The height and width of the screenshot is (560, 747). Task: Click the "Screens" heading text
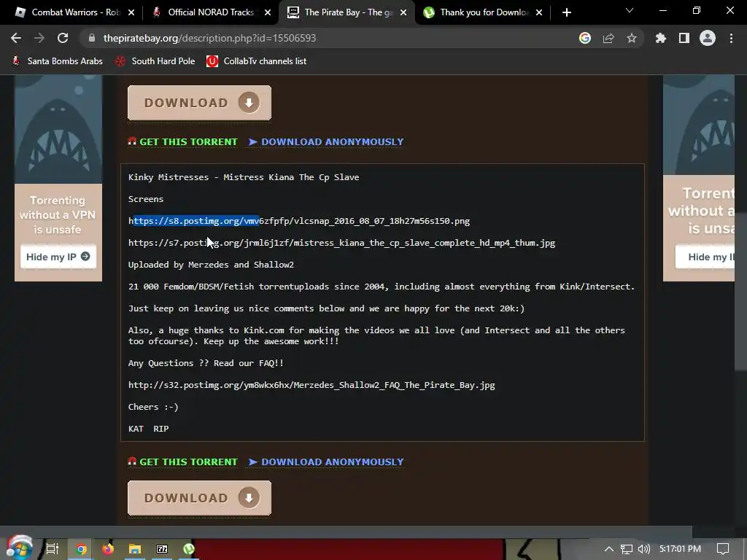[x=146, y=199]
